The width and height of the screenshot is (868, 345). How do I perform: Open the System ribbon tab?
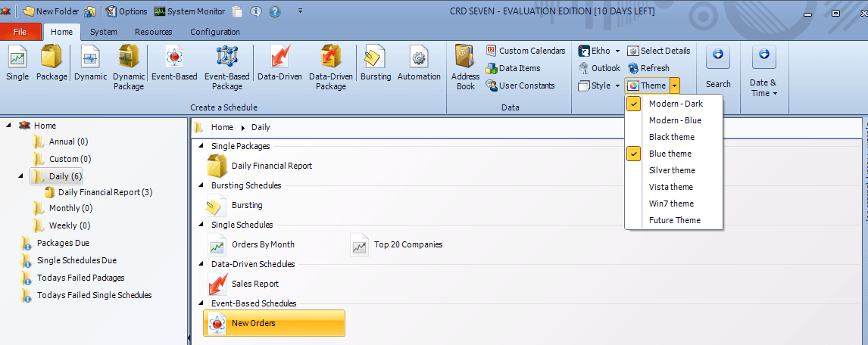tap(104, 32)
